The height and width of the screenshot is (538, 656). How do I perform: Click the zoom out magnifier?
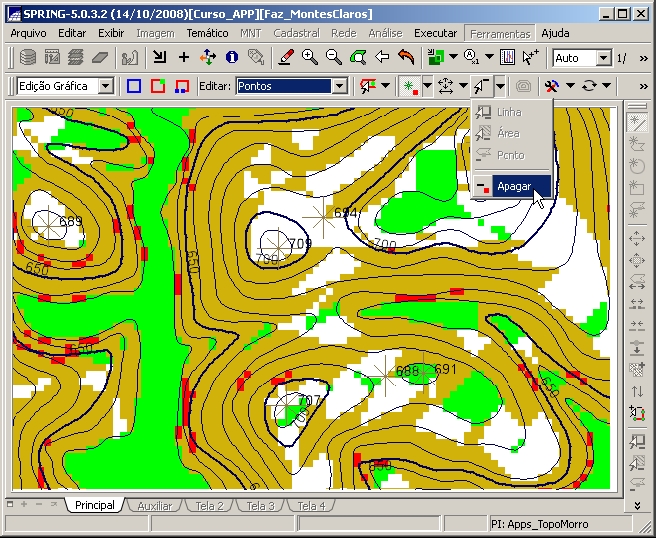[x=334, y=58]
